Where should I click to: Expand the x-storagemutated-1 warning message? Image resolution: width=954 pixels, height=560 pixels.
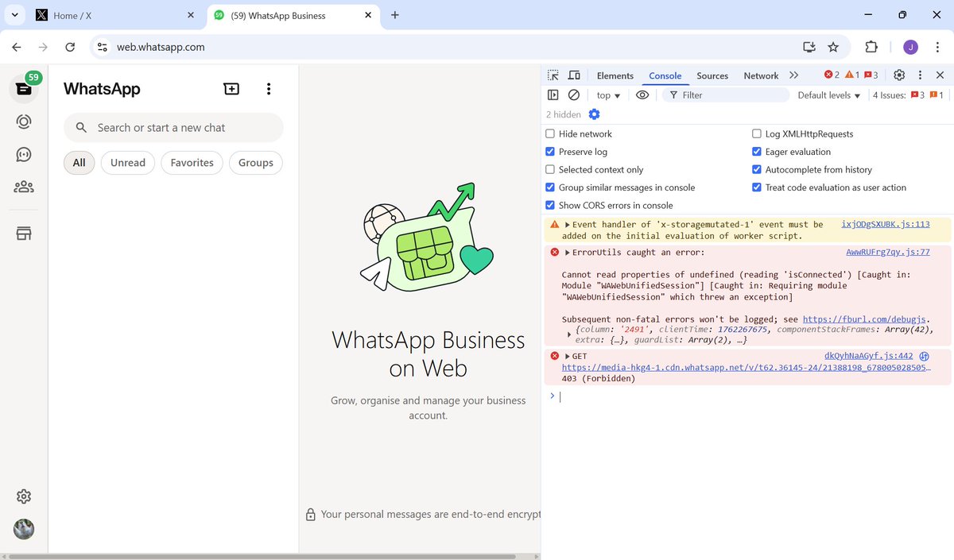pos(568,225)
